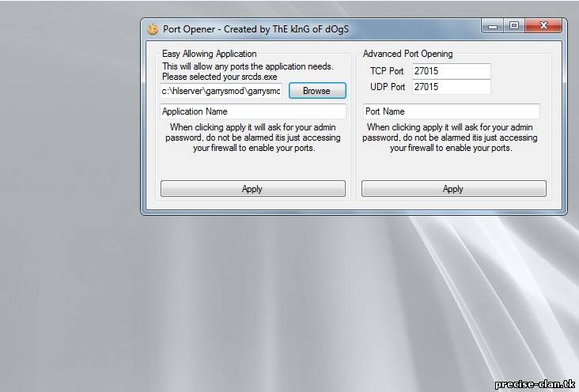The height and width of the screenshot is (392, 579).
Task: Focus the srcds.exe file path field
Action: (x=221, y=91)
